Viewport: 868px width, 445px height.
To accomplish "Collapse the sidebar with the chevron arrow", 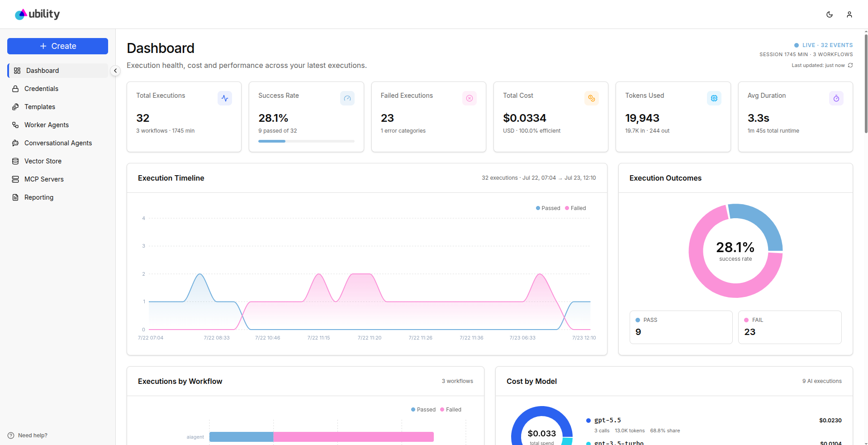I will pos(115,71).
